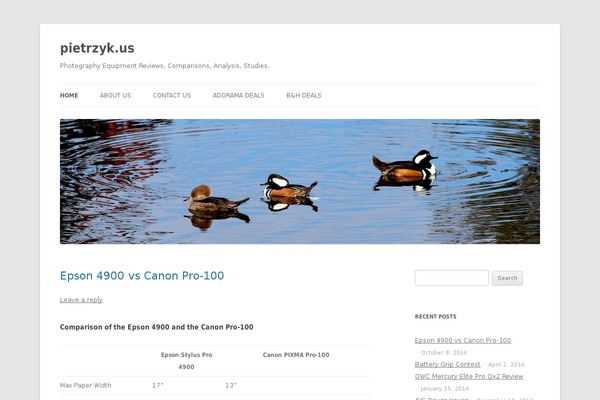Click the Leave a reply link
The image size is (600, 400).
81,300
